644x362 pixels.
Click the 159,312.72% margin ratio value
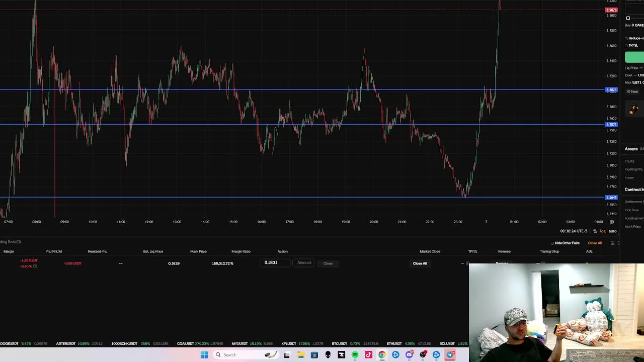(x=222, y=263)
